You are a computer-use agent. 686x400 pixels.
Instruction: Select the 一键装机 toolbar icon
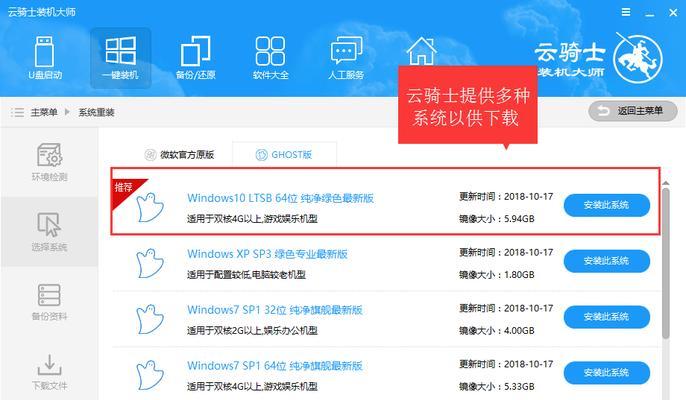120,58
